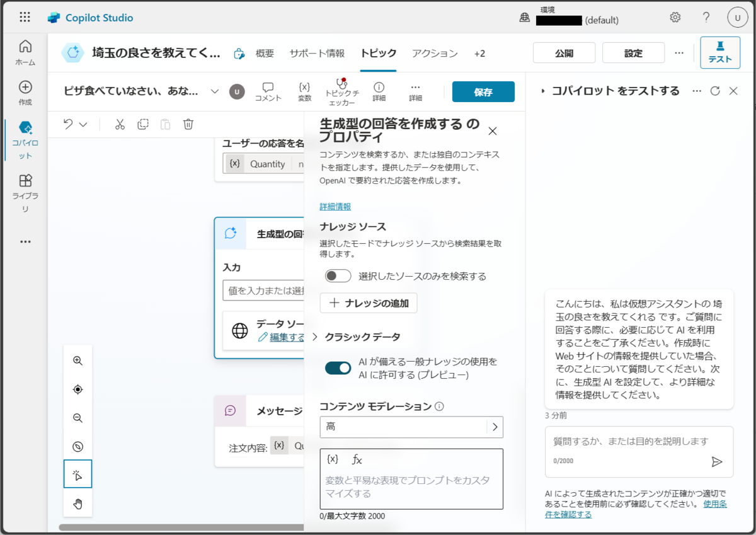Click ナレッジの追加 button
756x535 pixels.
pos(369,303)
